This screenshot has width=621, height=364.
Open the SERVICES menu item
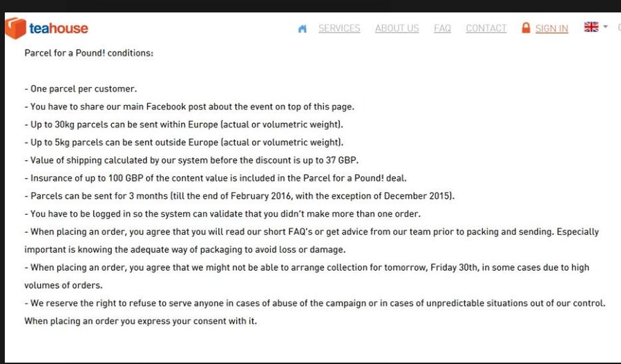click(x=339, y=28)
